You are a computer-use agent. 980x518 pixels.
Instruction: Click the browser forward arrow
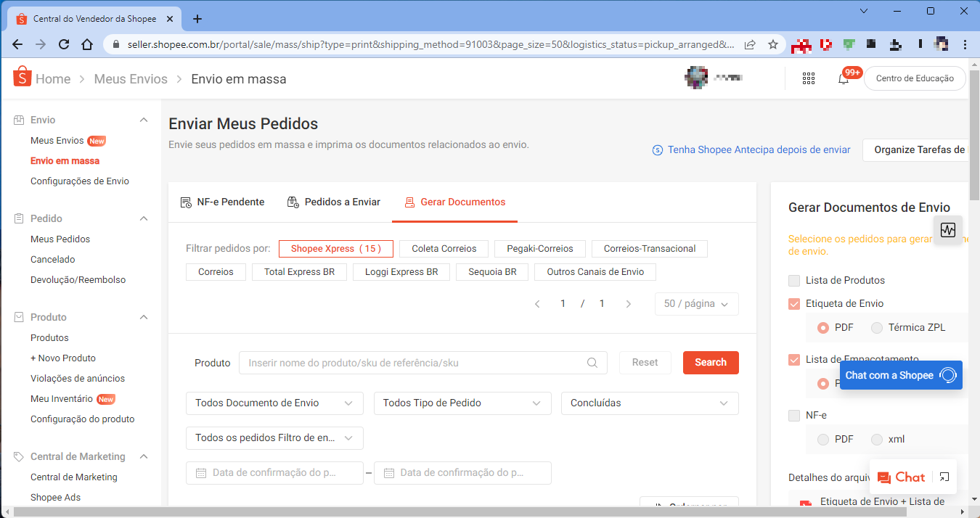point(41,44)
